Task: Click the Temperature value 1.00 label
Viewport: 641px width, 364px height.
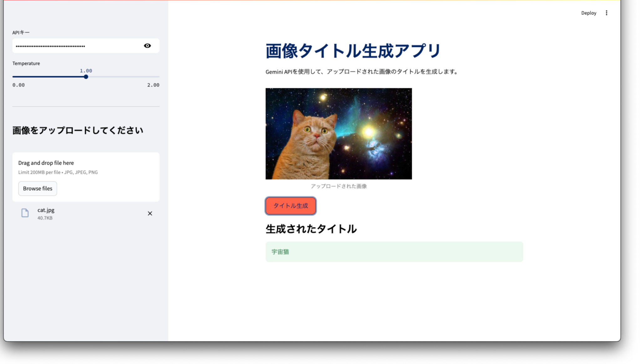Action: (86, 71)
